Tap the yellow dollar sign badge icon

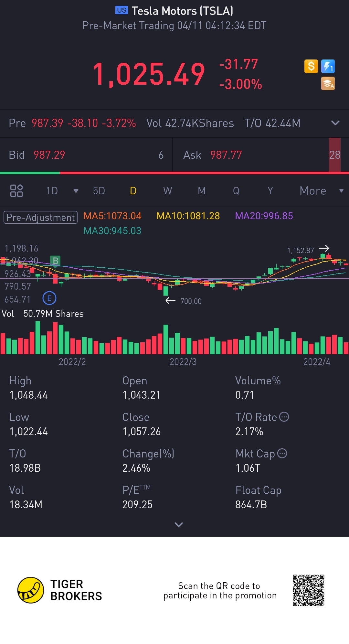tap(311, 66)
